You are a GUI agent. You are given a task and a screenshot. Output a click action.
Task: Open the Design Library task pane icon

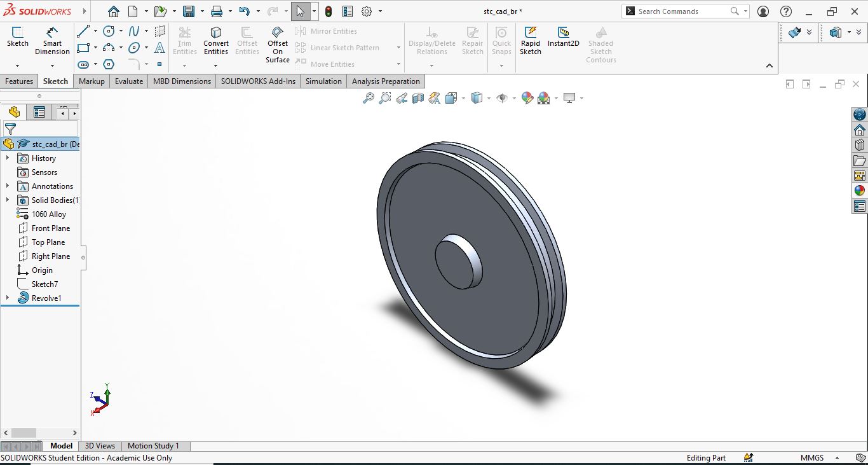point(860,145)
